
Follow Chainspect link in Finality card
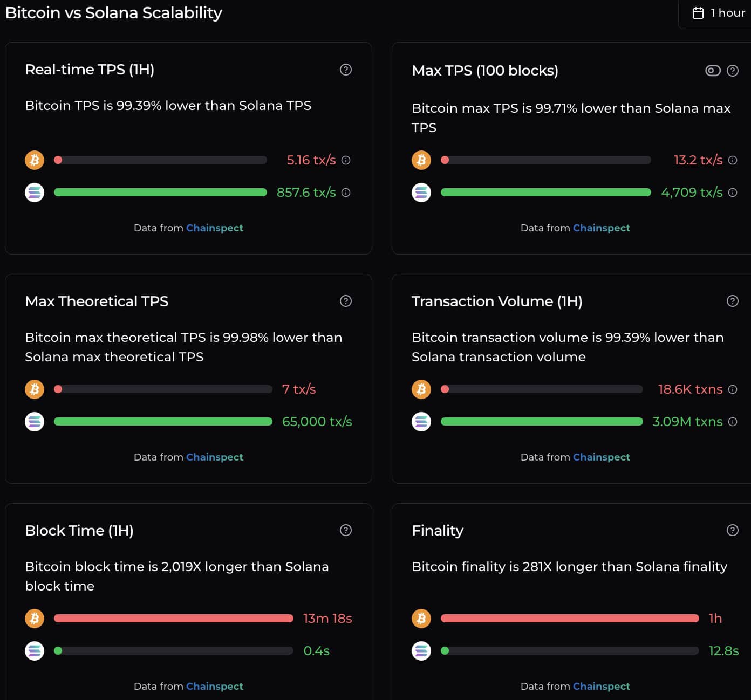tap(601, 687)
